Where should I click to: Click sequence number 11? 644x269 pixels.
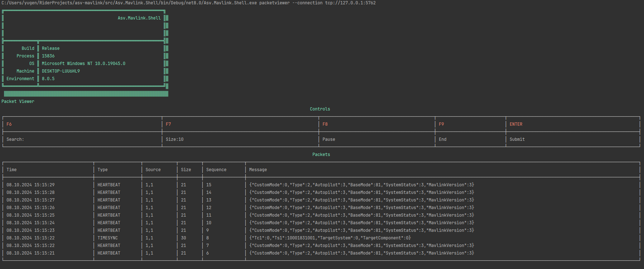coord(209,215)
